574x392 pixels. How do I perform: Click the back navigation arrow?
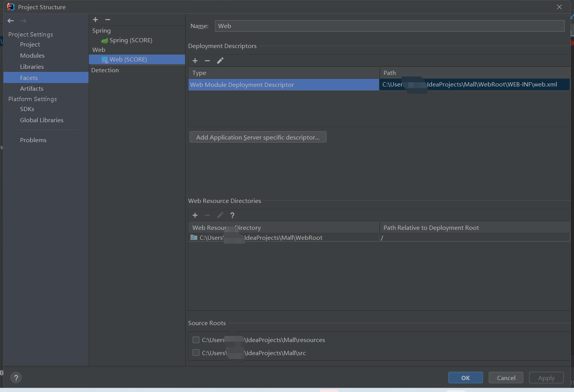point(11,21)
